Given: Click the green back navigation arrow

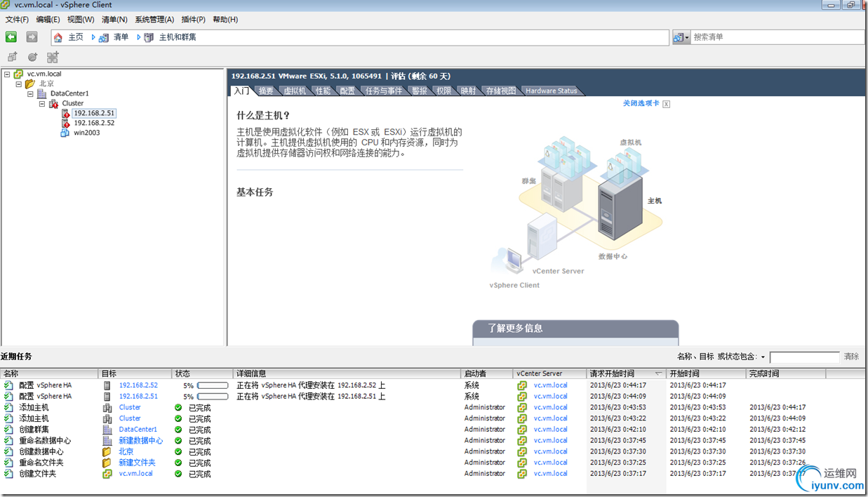Looking at the screenshot, I should click(x=11, y=37).
